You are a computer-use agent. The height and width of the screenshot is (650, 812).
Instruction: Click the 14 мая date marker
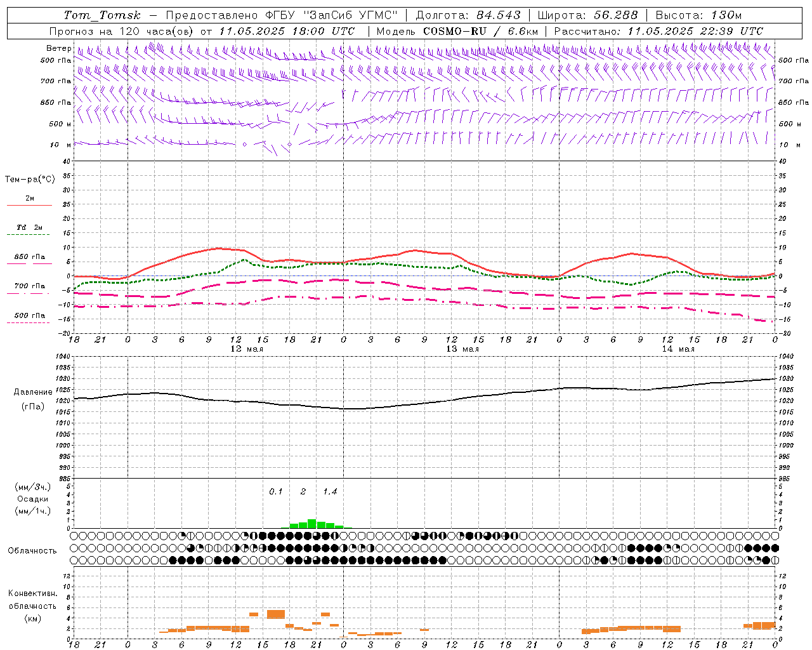[x=678, y=349]
